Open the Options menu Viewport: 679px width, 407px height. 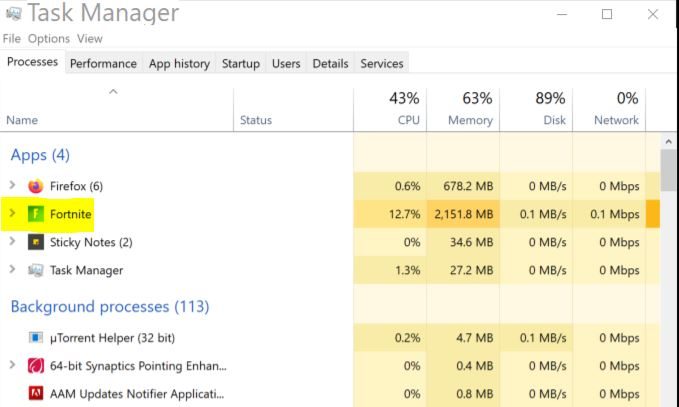(49, 39)
